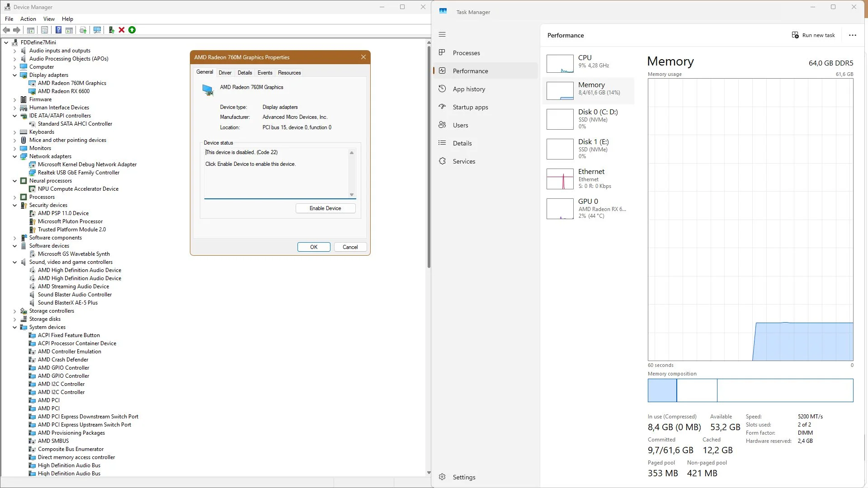Click Run new task in Task Manager
The width and height of the screenshot is (868, 488).
click(x=813, y=35)
